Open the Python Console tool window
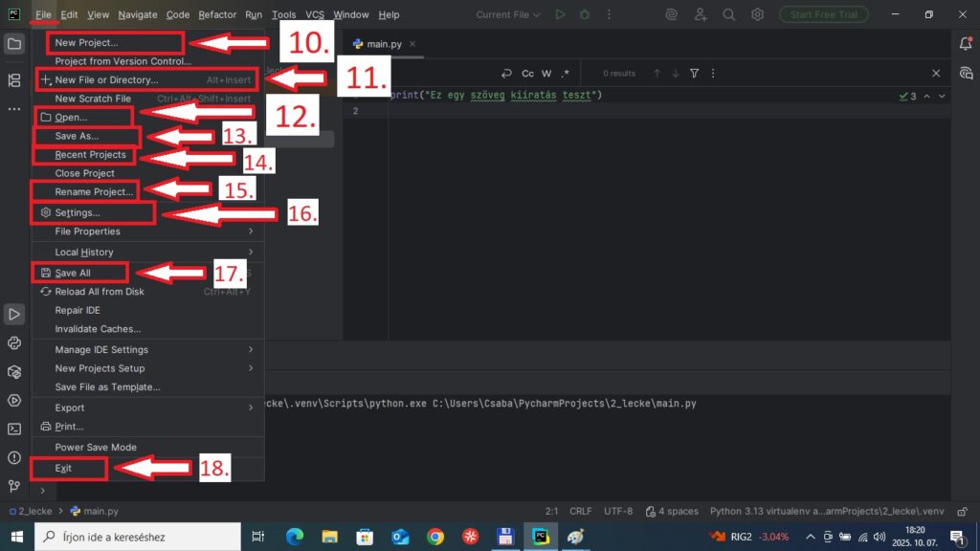The width and height of the screenshot is (980, 551). (x=14, y=342)
